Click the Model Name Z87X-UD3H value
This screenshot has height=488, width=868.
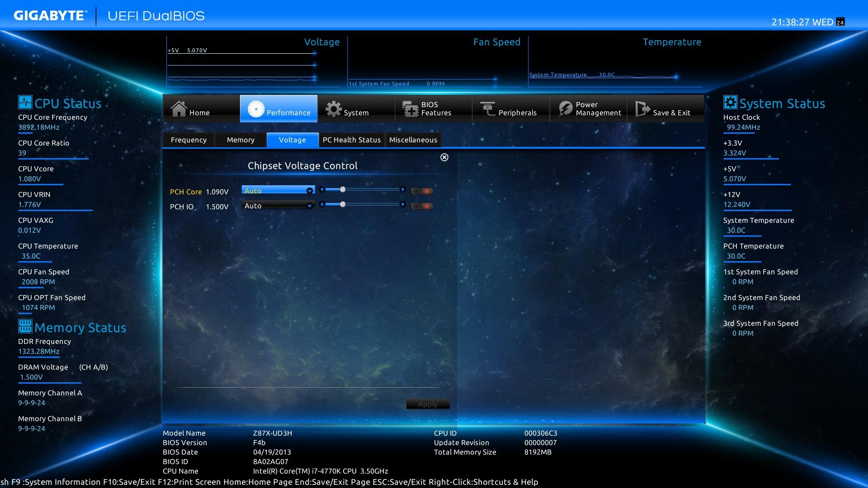[x=273, y=433]
